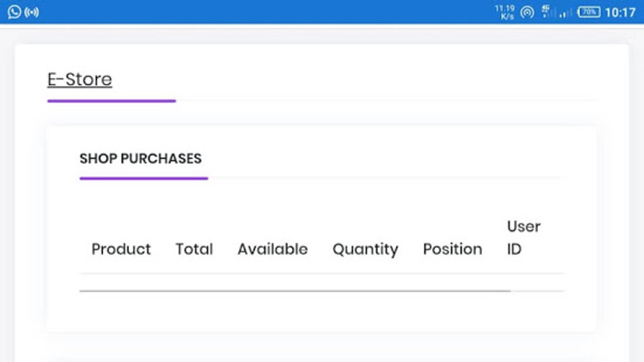This screenshot has height=362, width=644.
Task: Click the horizontal table scrollbar thumb
Action: [295, 291]
